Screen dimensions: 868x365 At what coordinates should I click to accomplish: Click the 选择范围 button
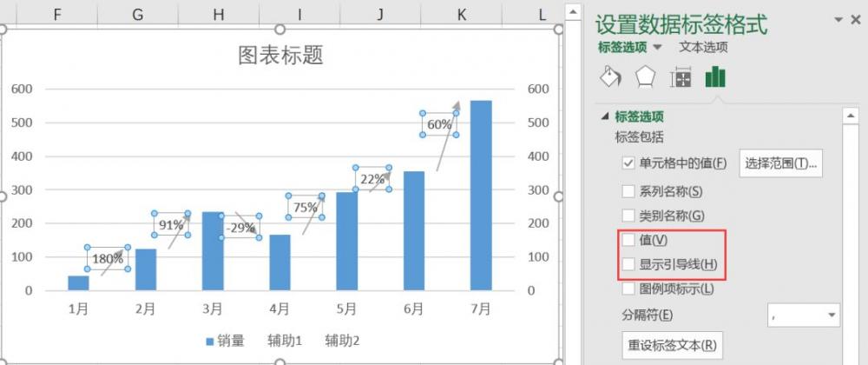(780, 163)
